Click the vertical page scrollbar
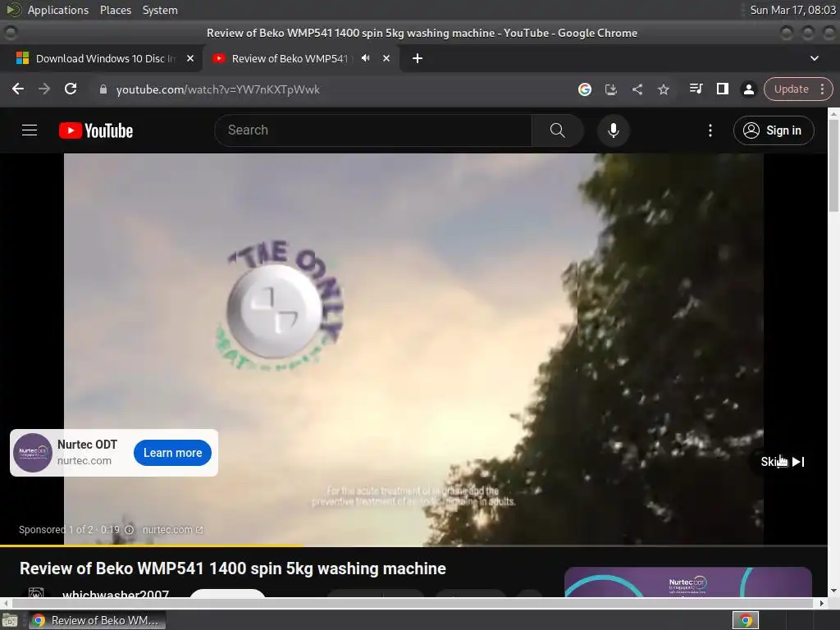The width and height of the screenshot is (840, 630). (x=833, y=166)
